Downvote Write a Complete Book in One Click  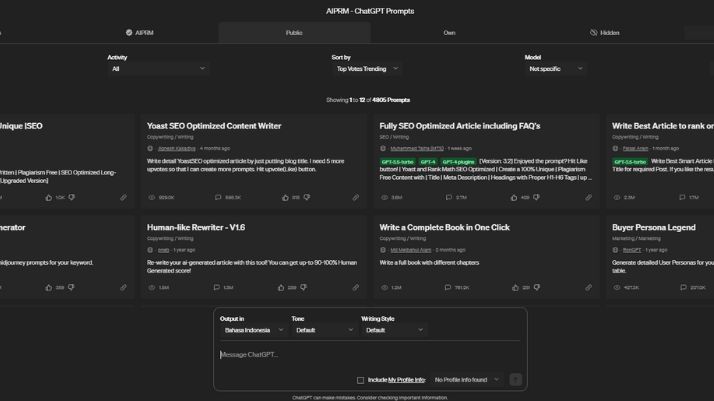tap(537, 288)
